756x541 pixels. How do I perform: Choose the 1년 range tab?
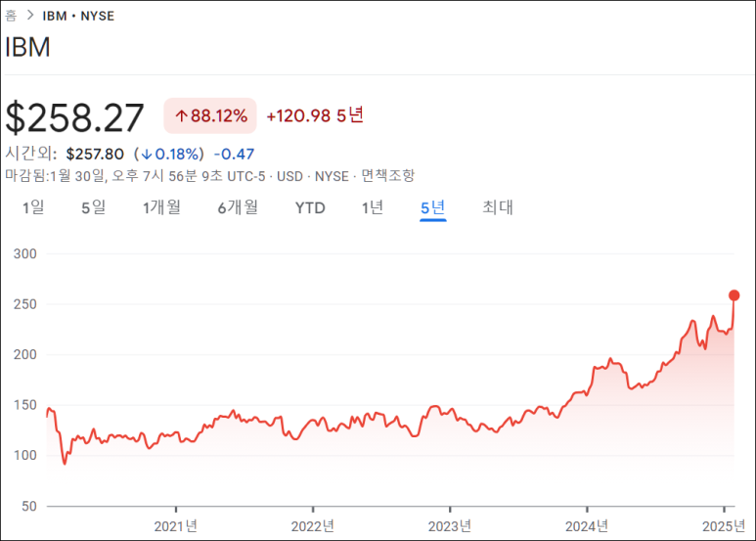[373, 207]
